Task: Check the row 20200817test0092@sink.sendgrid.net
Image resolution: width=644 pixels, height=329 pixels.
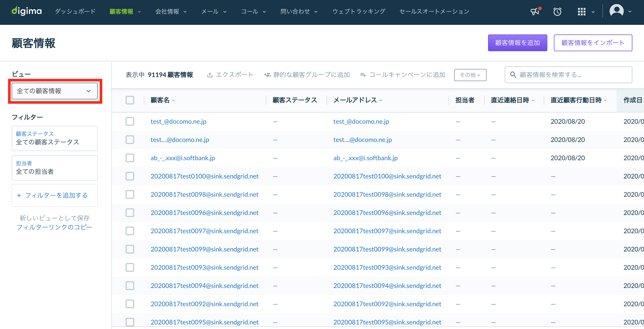Action: pos(130,304)
